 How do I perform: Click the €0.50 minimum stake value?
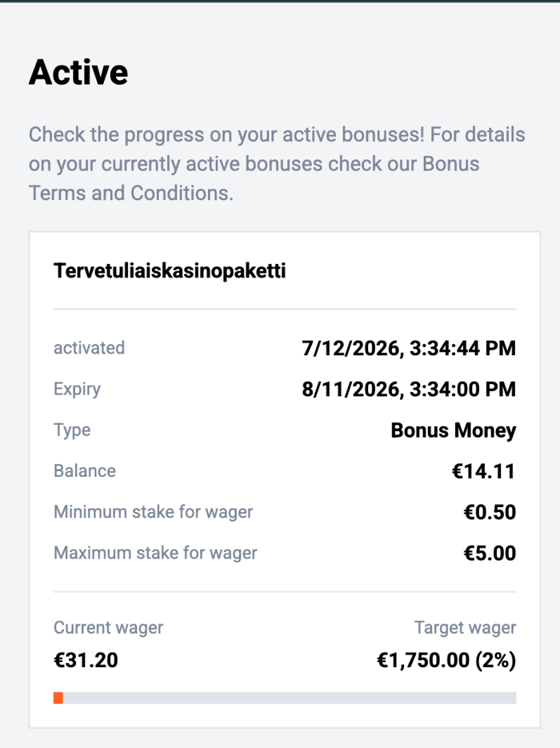[490, 512]
